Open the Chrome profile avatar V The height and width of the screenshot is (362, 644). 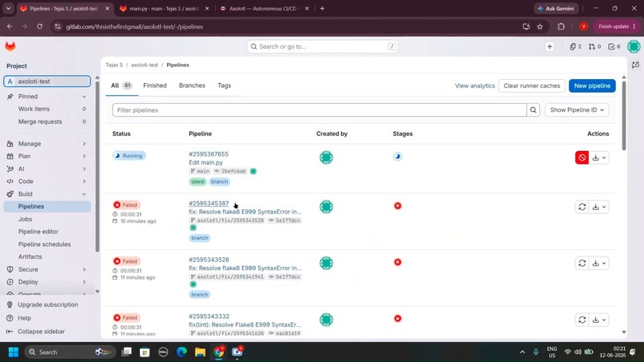[x=583, y=26]
